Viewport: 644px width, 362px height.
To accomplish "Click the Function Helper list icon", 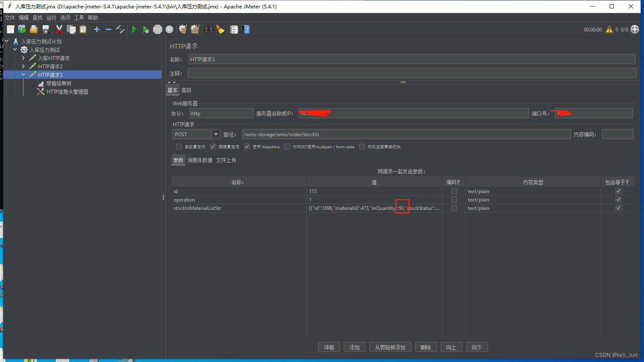I will 234,29.
